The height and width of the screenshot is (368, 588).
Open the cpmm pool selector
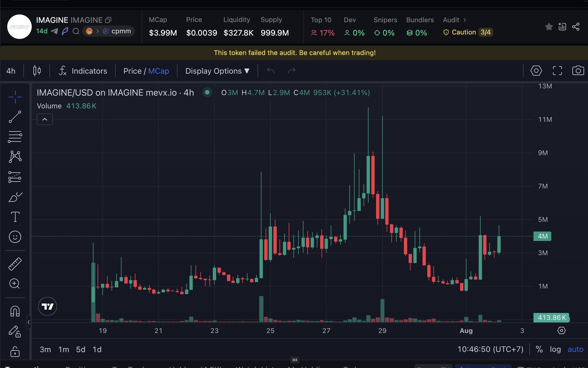pos(108,31)
